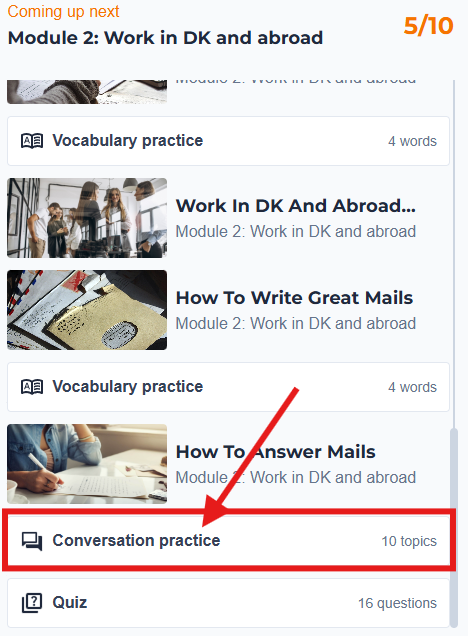Click the Quiz question mark icon
Image resolution: width=468 pixels, height=636 pixels.
(x=32, y=603)
